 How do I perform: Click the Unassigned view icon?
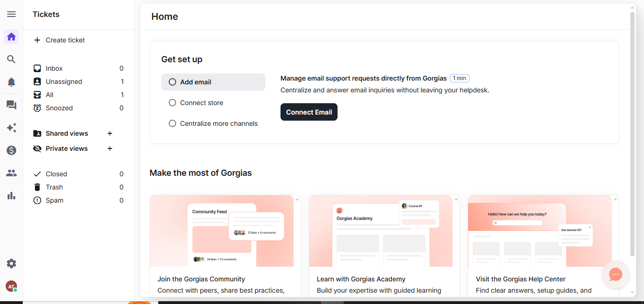(37, 82)
